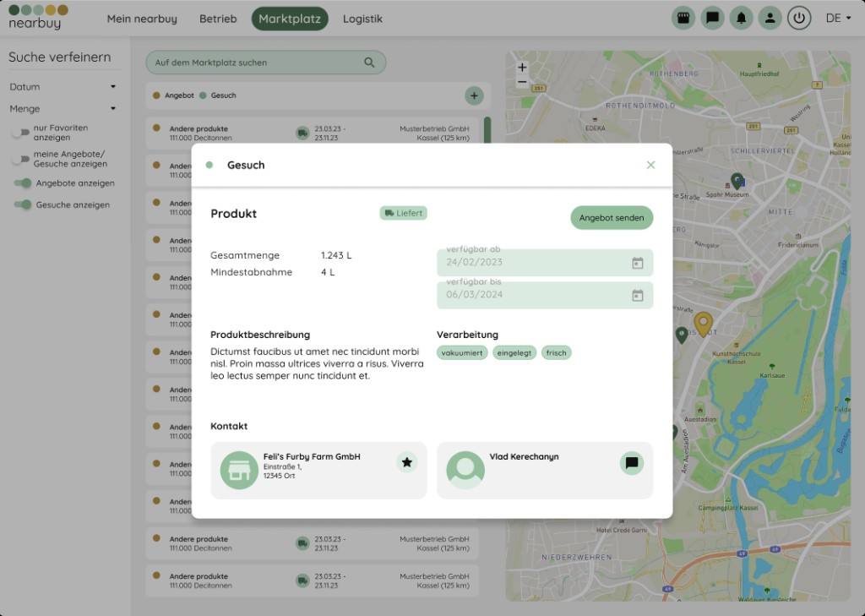Disable the Angebote anzeigen switch
Image resolution: width=865 pixels, height=616 pixels.
23,183
